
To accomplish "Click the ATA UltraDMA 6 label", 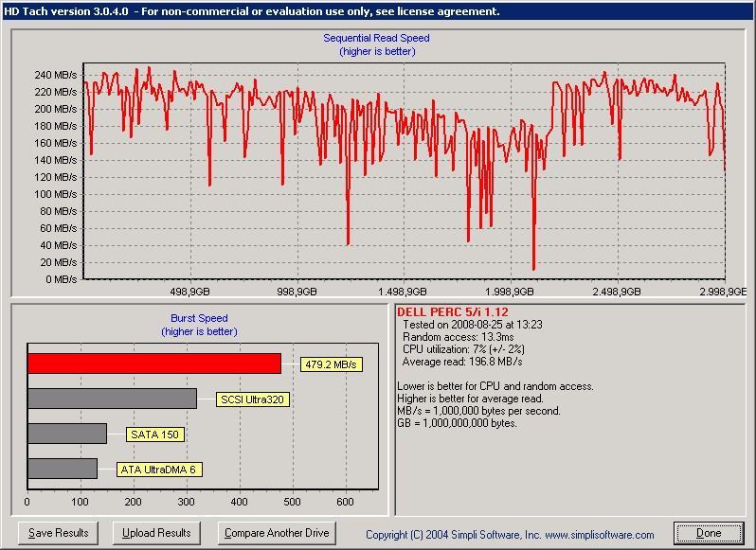I will pyautogui.click(x=159, y=470).
